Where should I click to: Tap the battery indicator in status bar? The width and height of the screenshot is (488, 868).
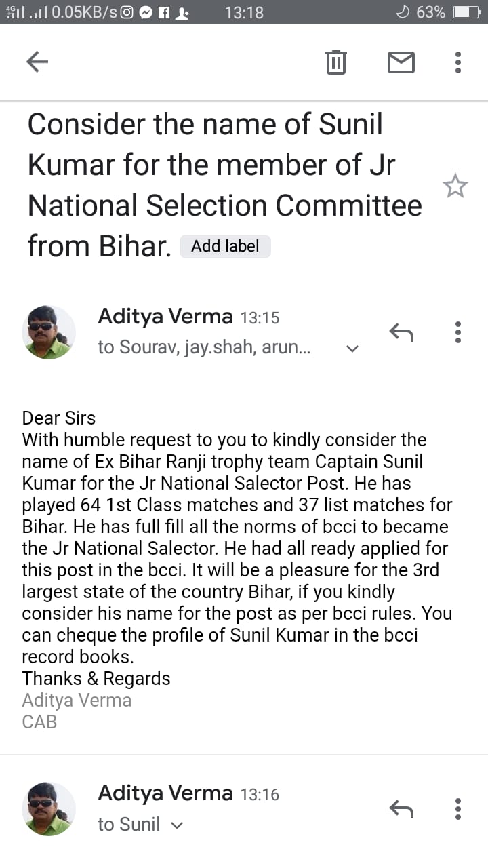(466, 12)
